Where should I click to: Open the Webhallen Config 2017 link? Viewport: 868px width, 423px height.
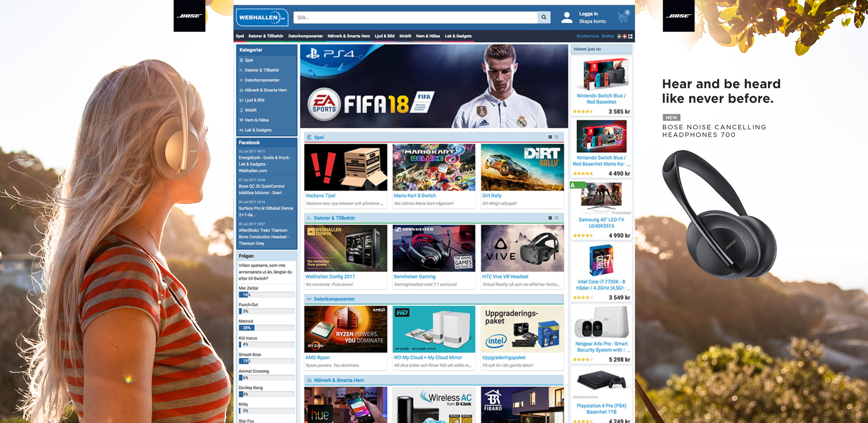(330, 277)
